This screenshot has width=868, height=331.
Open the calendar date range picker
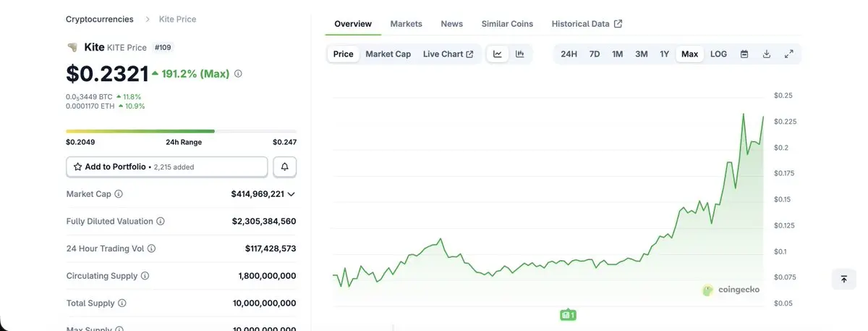pos(744,54)
